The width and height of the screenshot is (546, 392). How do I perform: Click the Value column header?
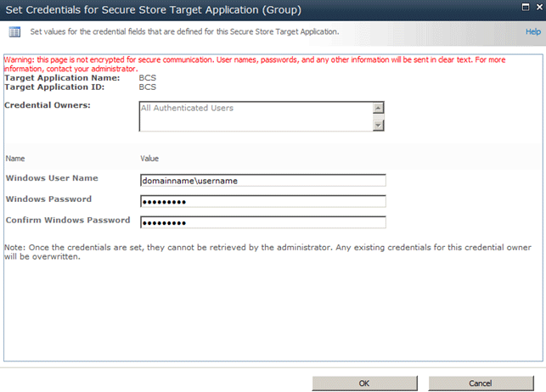pos(149,159)
